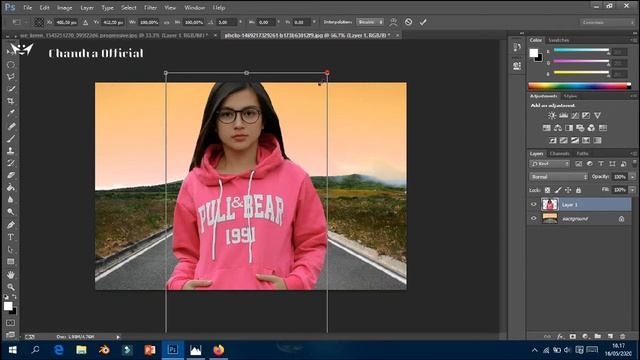Add a Brightness/Contrast adjustment
The height and width of the screenshot is (360, 640).
point(552,116)
